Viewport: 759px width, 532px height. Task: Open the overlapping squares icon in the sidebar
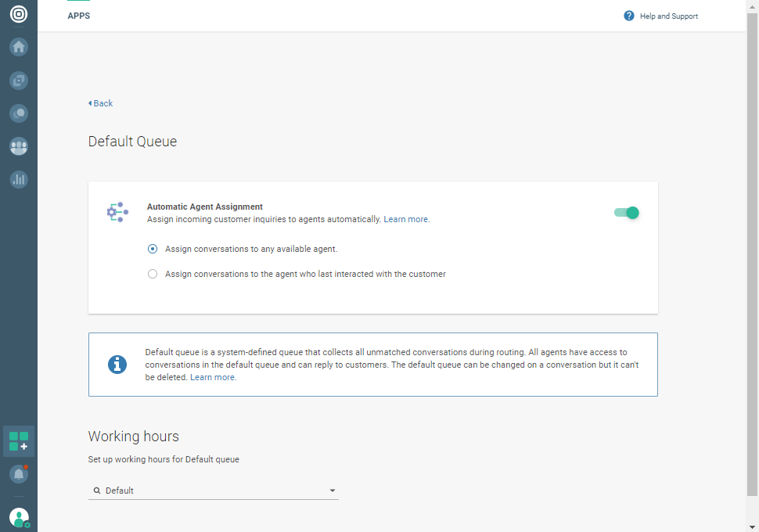[x=19, y=80]
